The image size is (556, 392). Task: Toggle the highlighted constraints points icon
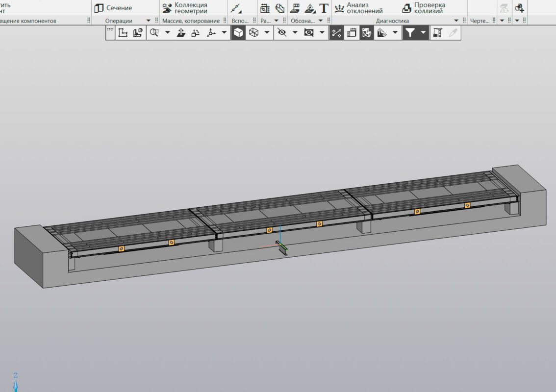[336, 33]
